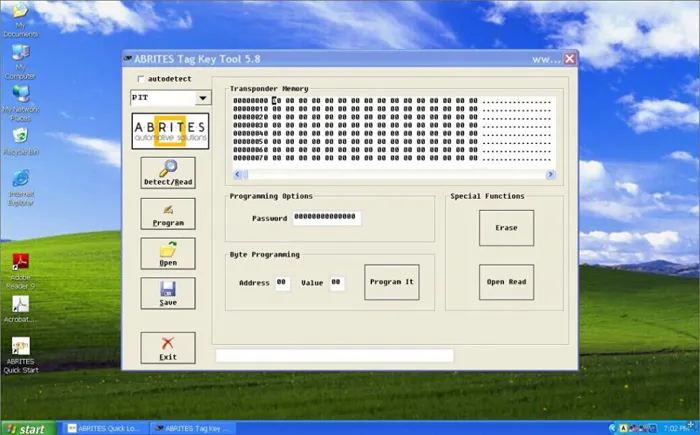Click the Erase button

[506, 228]
